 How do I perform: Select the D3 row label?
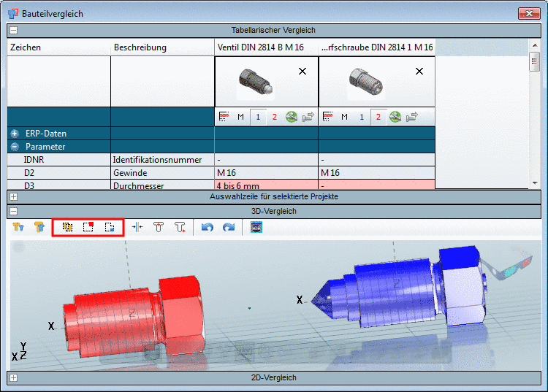click(29, 185)
